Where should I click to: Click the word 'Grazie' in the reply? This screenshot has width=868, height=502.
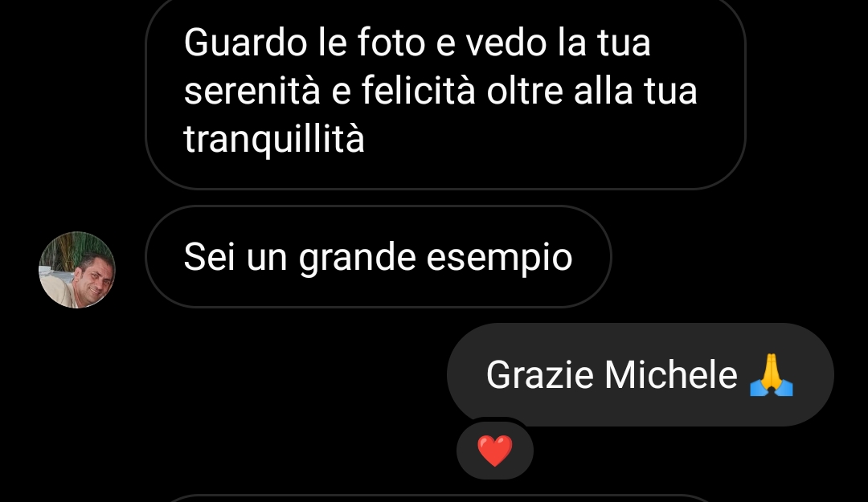pos(540,375)
